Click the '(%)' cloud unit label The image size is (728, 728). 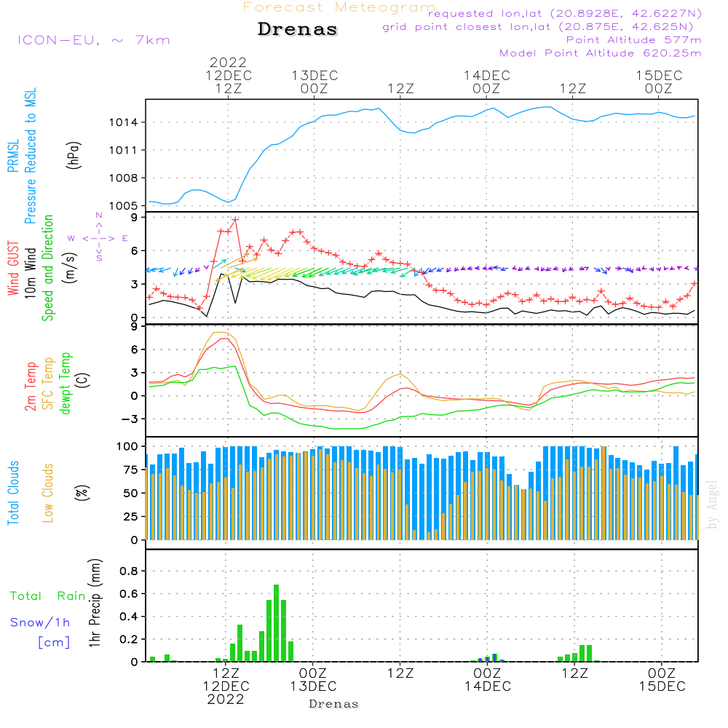tap(82, 493)
